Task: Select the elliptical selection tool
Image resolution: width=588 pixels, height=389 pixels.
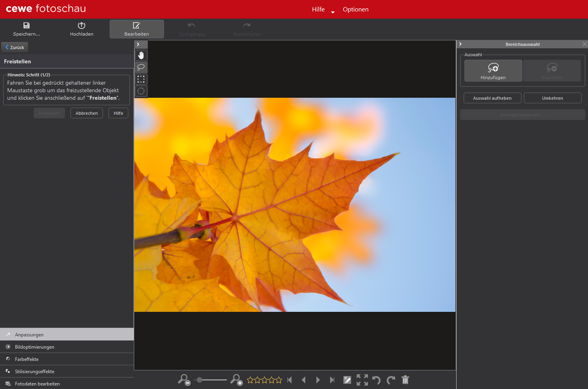Action: pos(141,91)
